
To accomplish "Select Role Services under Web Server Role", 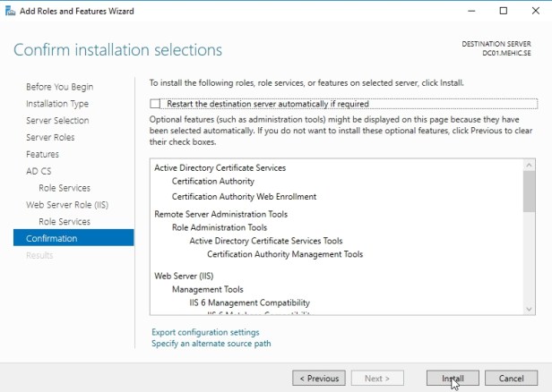I will (64, 222).
